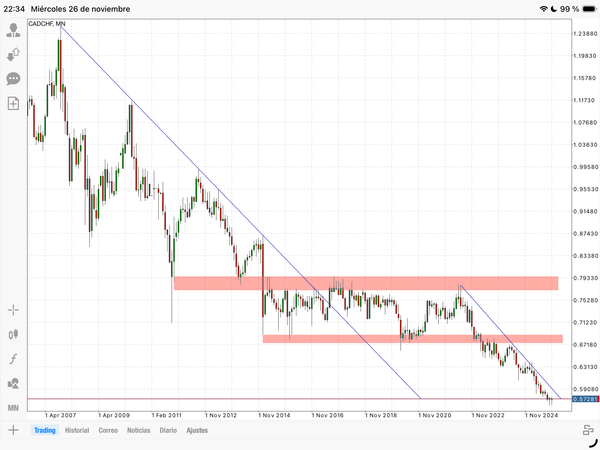Select the short blue trendline from 2021
This screenshot has height=450, width=600.
511,342
